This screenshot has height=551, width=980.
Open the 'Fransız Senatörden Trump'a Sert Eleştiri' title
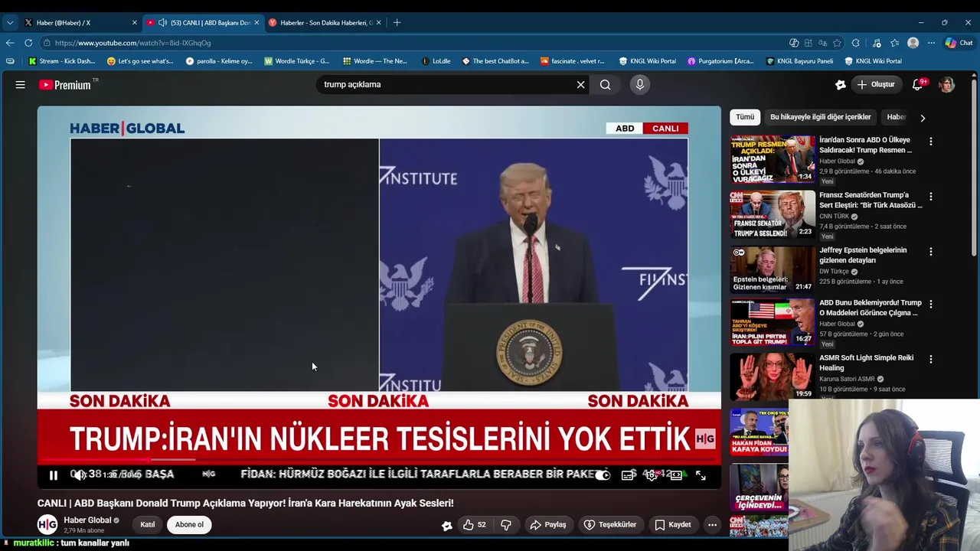pyautogui.click(x=871, y=200)
